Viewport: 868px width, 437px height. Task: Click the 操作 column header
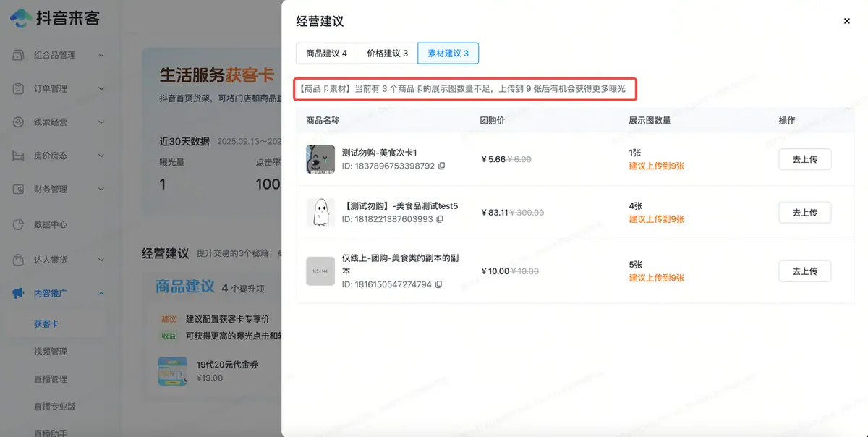[x=787, y=120]
